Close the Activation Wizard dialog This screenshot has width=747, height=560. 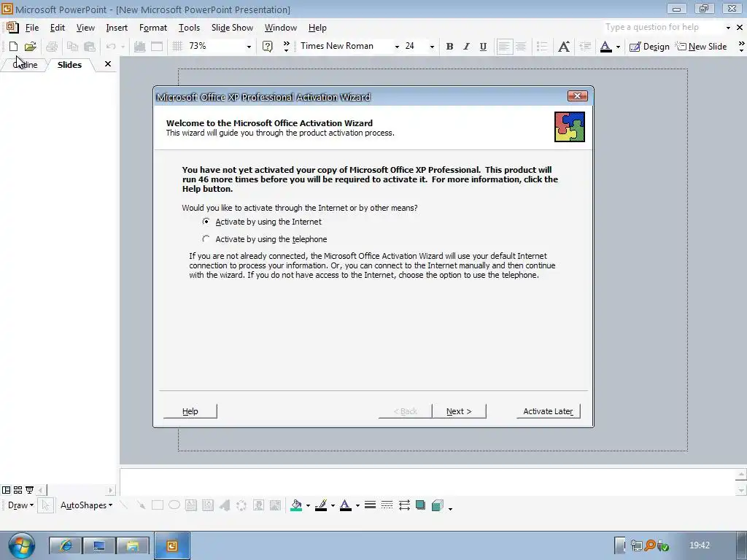pos(578,96)
